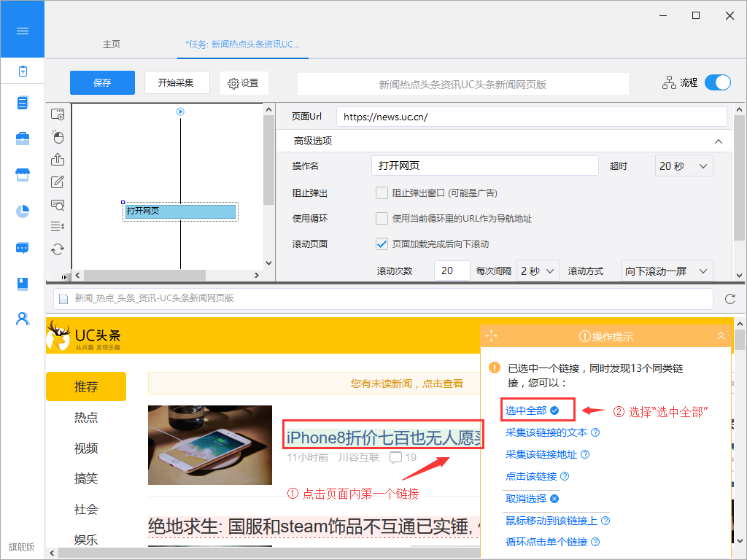This screenshot has width=747, height=560.
Task: Enable the 阻止弹出窗口 checkbox
Action: coord(382,193)
